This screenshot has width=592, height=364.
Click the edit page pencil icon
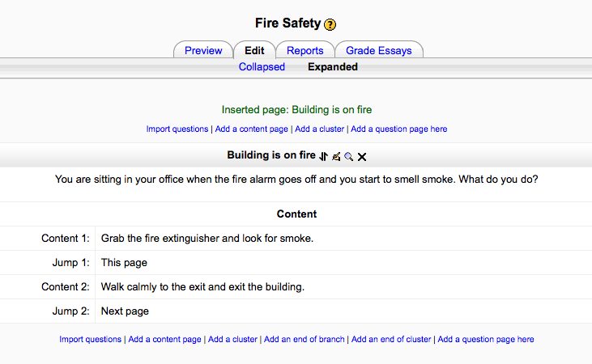pyautogui.click(x=336, y=156)
